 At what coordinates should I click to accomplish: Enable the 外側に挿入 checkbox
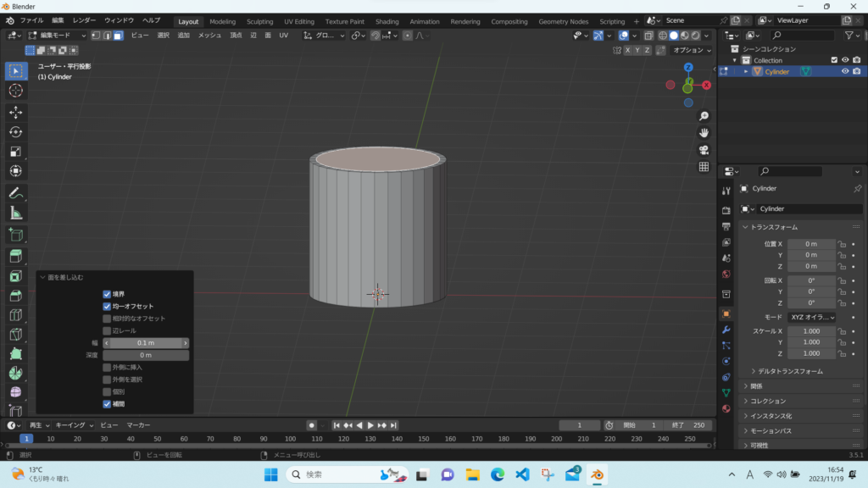pyautogui.click(x=107, y=368)
